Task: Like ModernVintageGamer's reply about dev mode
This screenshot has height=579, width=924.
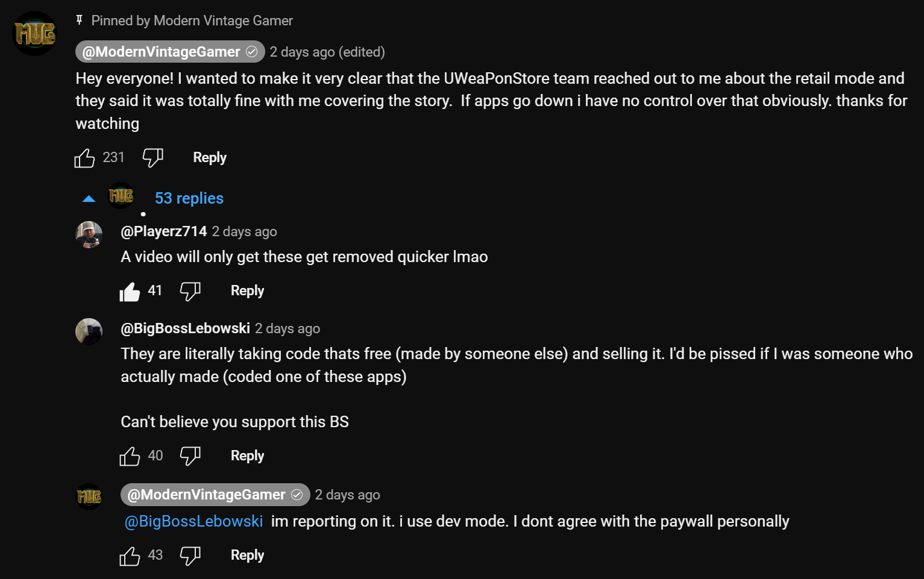Action: (130, 556)
